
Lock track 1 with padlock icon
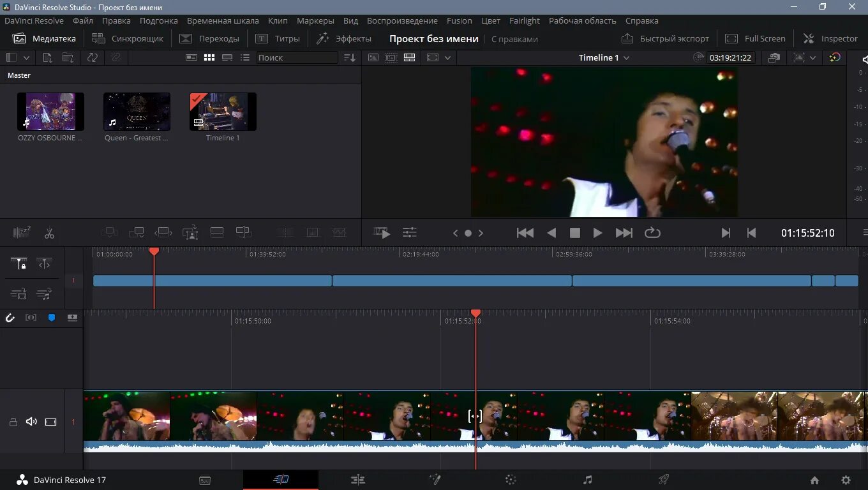coord(13,422)
